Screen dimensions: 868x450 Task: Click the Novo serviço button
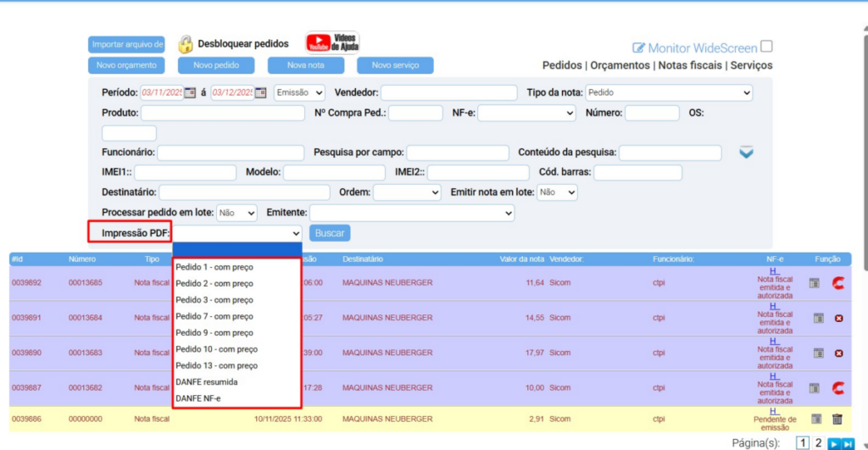pyautogui.click(x=395, y=65)
